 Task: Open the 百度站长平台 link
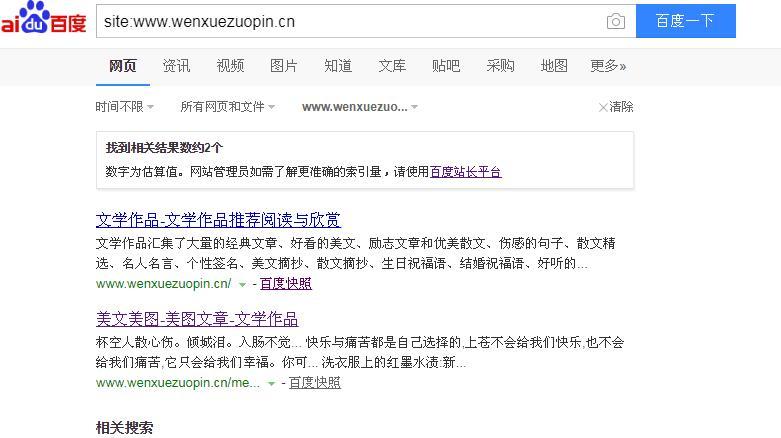click(466, 172)
